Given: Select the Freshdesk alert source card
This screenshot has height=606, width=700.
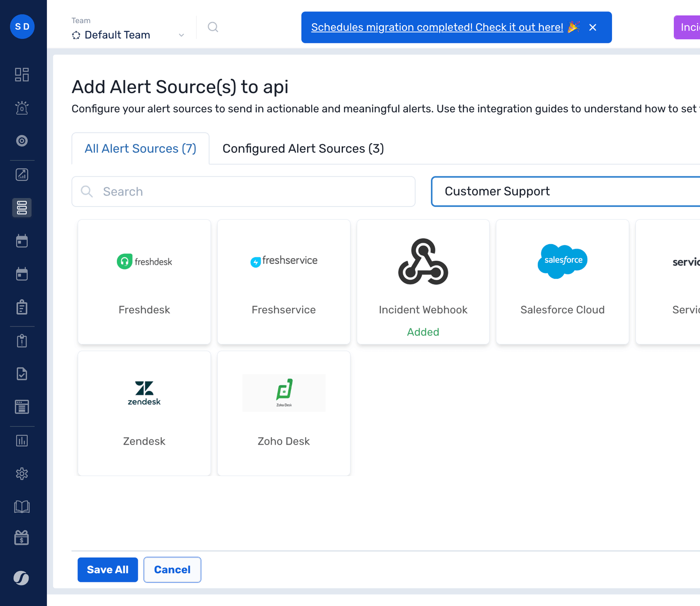Looking at the screenshot, I should click(x=144, y=282).
